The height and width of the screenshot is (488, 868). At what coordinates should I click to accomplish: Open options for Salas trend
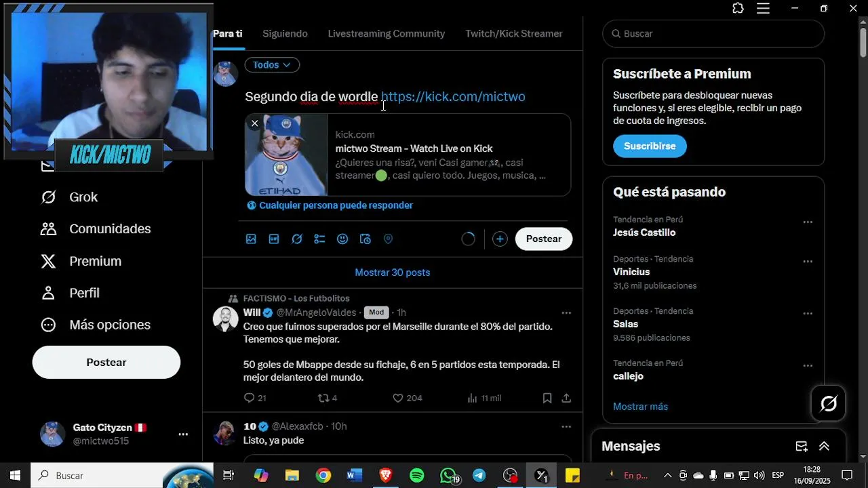[808, 314]
